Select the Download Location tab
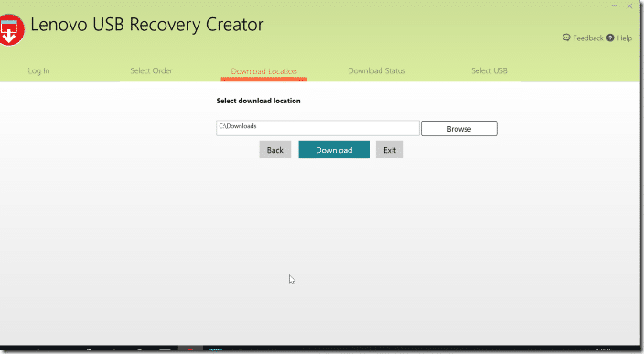 [264, 71]
